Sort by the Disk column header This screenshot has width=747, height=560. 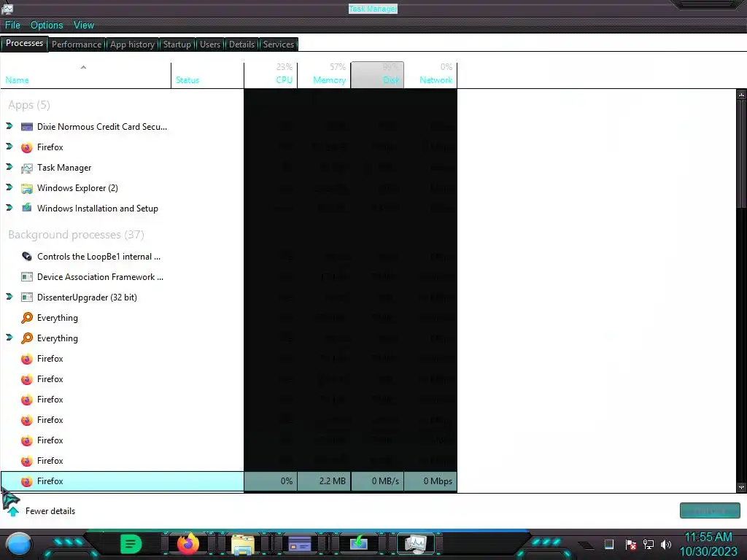[377, 75]
